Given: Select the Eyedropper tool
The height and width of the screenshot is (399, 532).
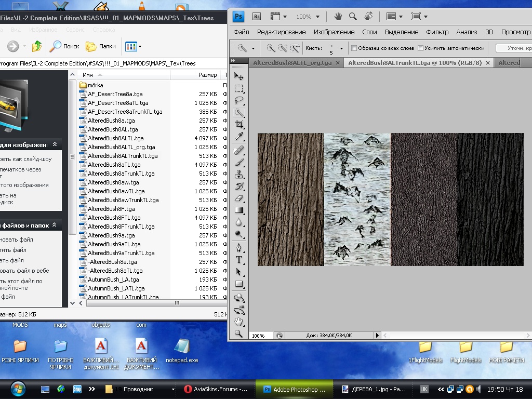Looking at the screenshot, I should point(239,137).
